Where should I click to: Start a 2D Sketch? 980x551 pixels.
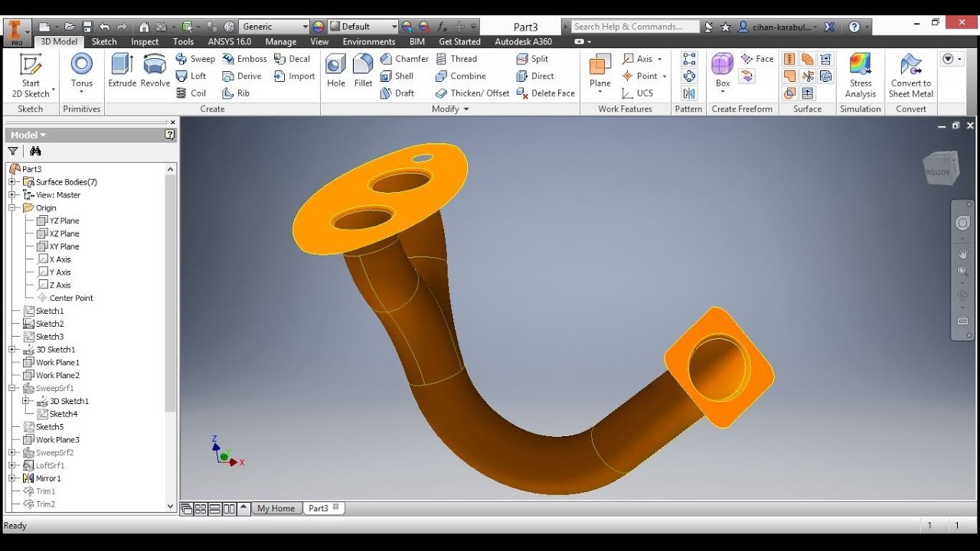pyautogui.click(x=31, y=75)
